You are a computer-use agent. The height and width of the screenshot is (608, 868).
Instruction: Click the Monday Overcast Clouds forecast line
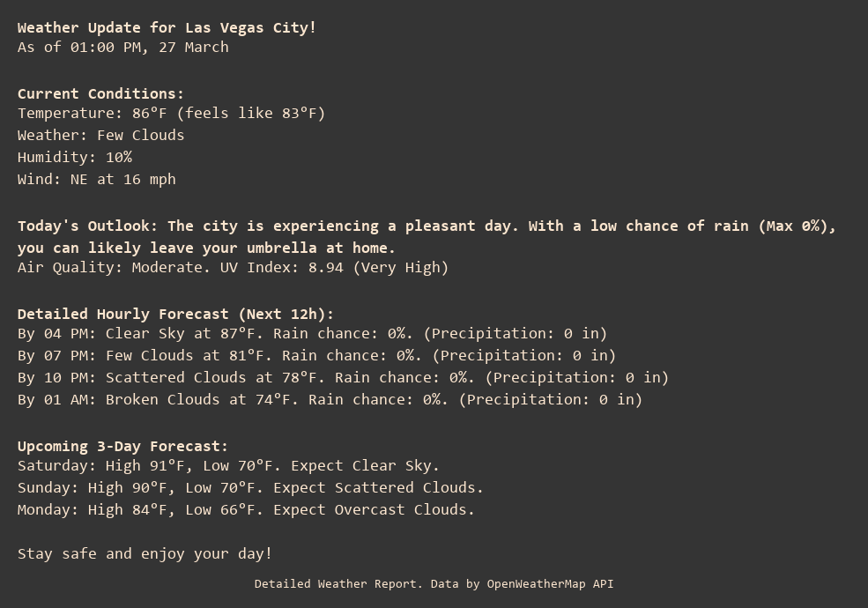click(246, 509)
